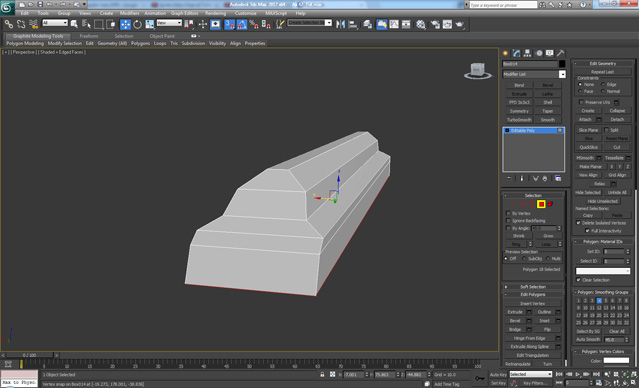This screenshot has width=639, height=388.
Task: Expand the Soft Selection rollout
Action: (x=533, y=287)
